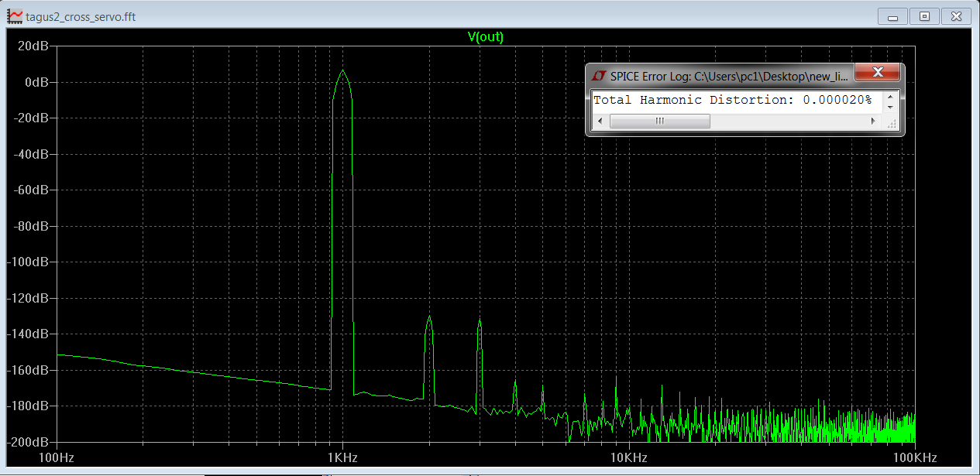Click the 100KHz frequency axis label
The width and height of the screenshot is (980, 476).
point(916,457)
